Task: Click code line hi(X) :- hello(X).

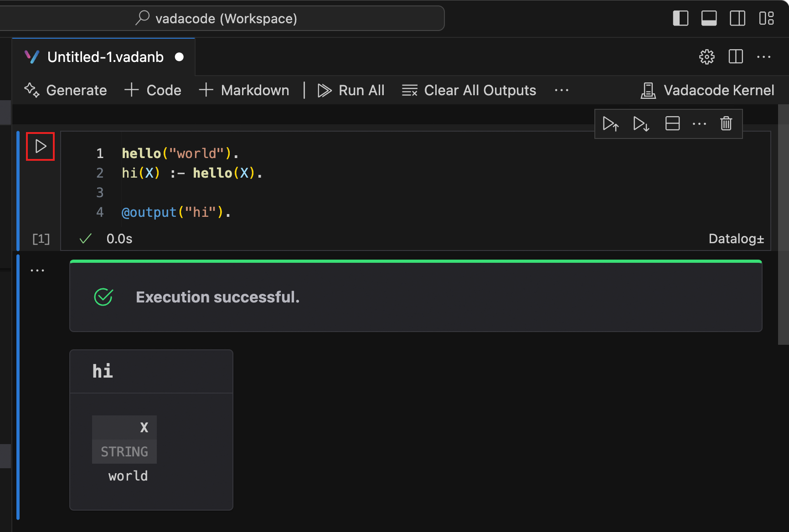Action: click(x=192, y=173)
